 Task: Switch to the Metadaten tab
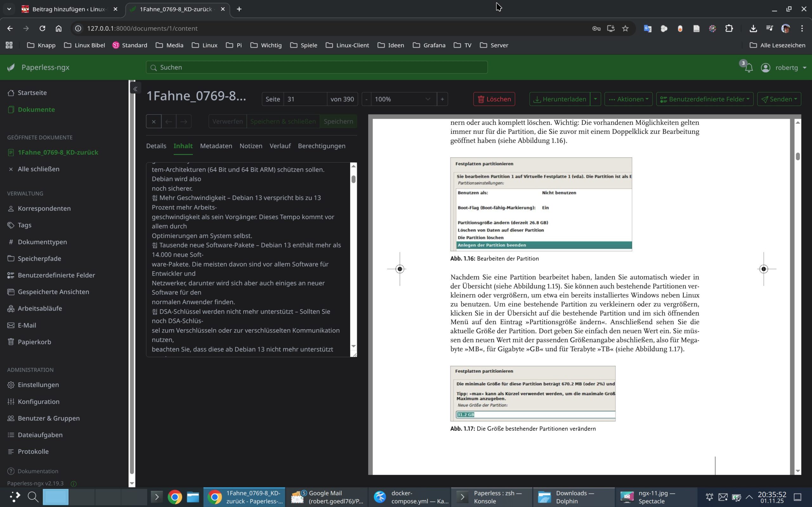(x=216, y=146)
